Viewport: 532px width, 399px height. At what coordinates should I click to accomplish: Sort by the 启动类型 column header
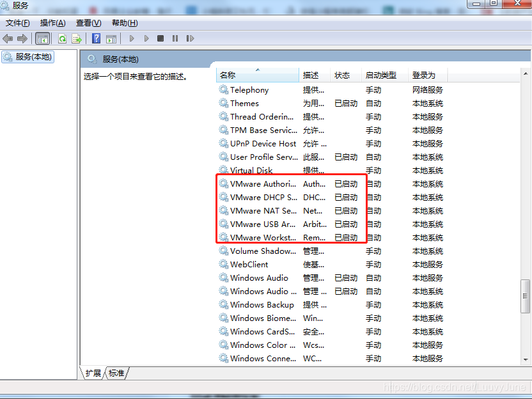point(385,75)
